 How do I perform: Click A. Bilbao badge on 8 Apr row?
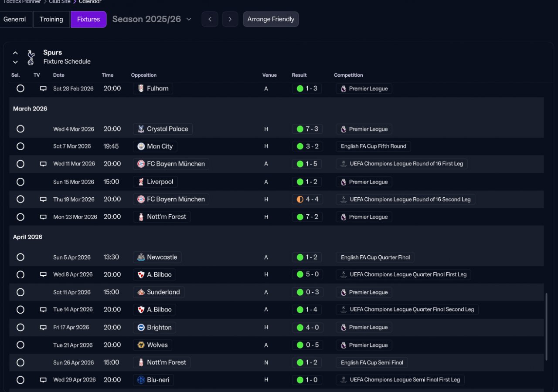141,274
